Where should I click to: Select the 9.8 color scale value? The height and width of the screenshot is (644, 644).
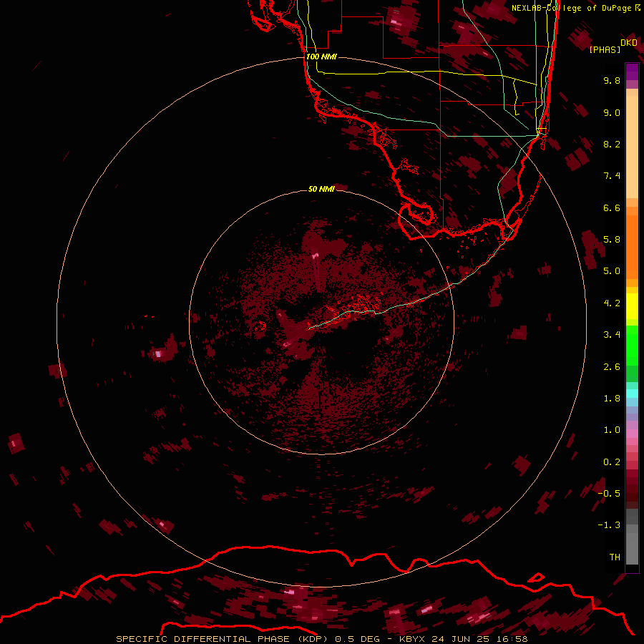pyautogui.click(x=612, y=80)
